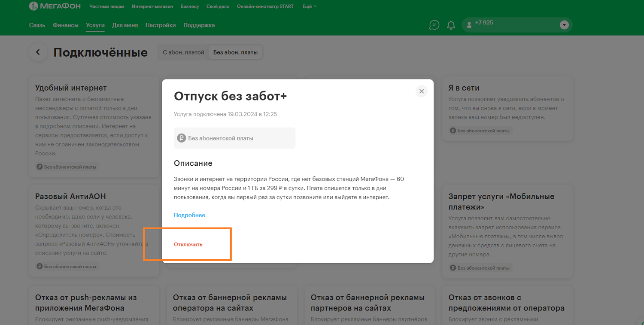Screen dimensions: 644x325
Task: Open the notifications bell
Action: [x=451, y=25]
